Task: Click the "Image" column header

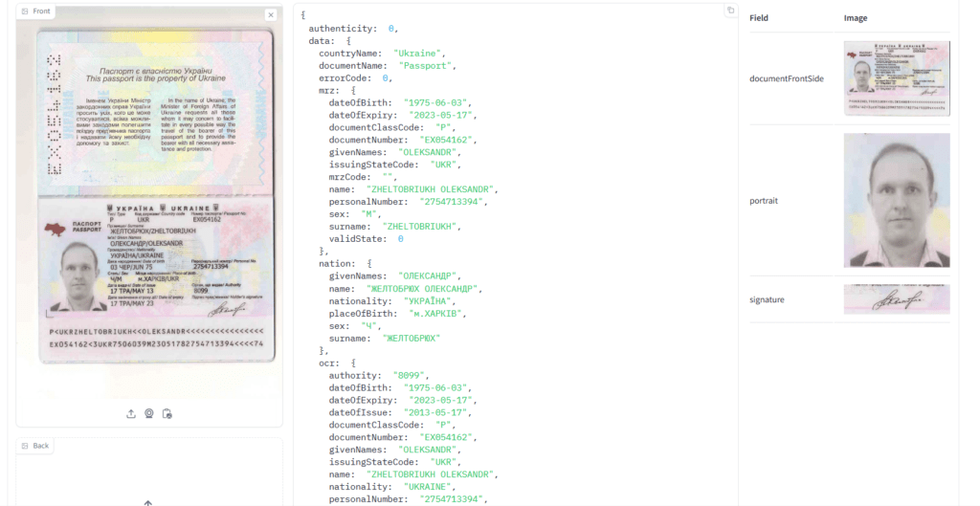Action: [855, 18]
